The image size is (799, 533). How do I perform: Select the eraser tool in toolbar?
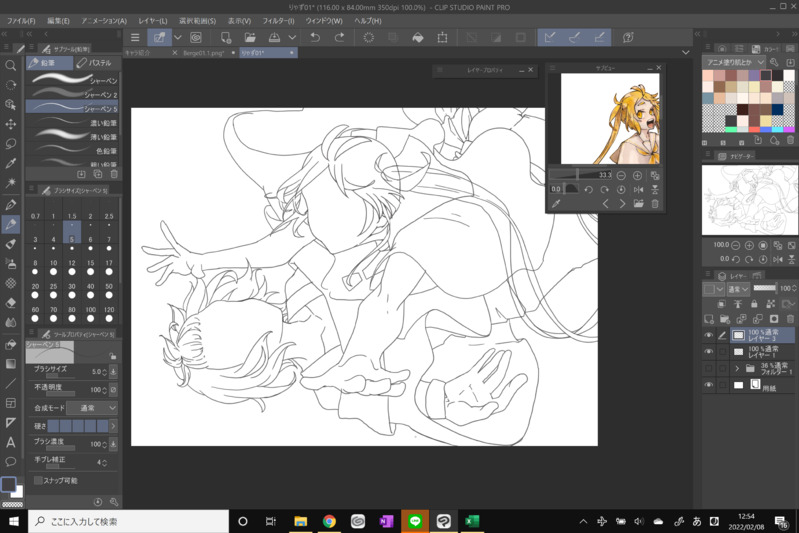pos(11,303)
